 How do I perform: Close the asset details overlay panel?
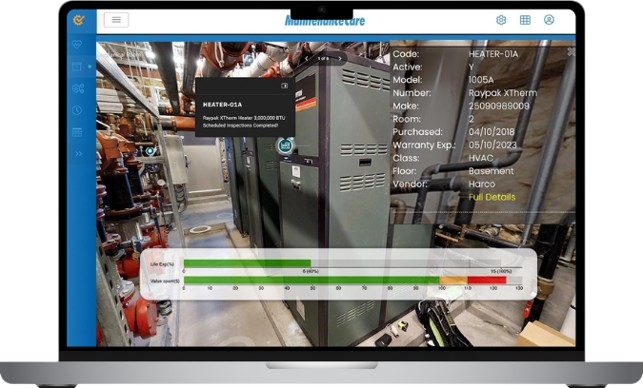tap(571, 52)
